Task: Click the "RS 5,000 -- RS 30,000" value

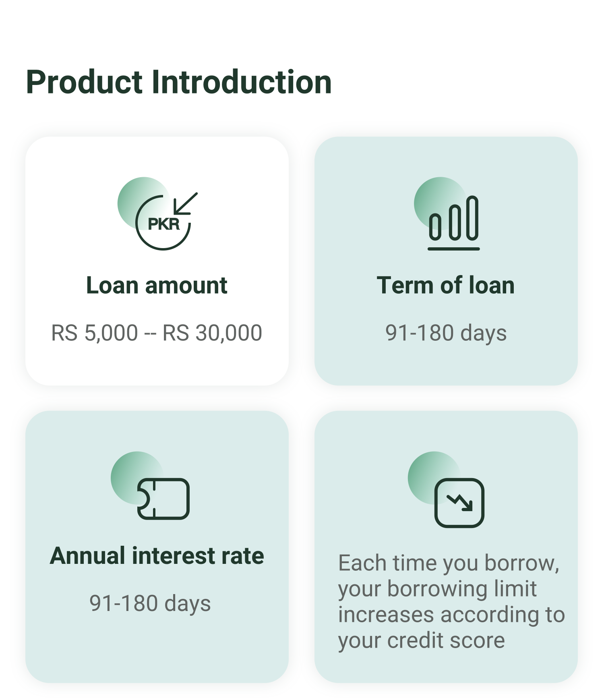Action: 157,333
